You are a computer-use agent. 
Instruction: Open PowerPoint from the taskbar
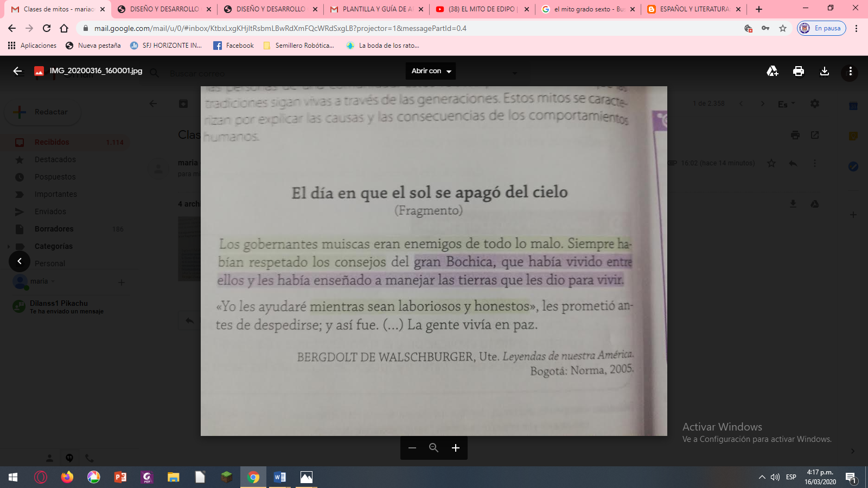(120, 477)
